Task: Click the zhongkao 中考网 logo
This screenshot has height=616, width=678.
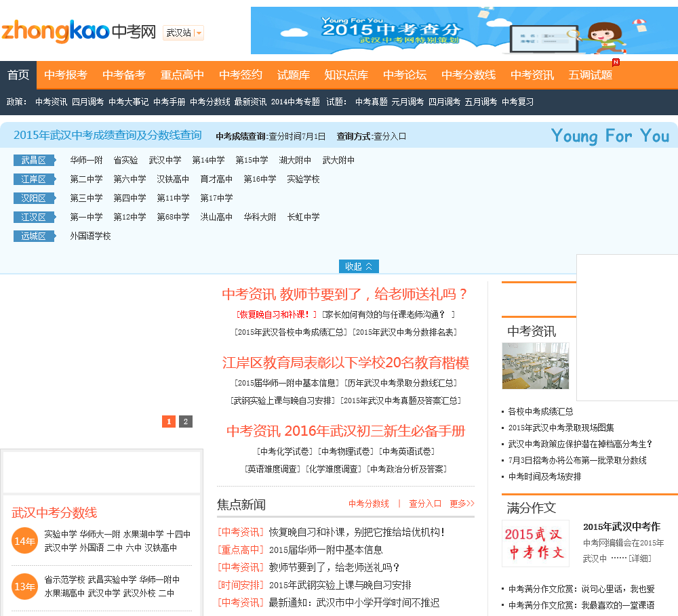Action: coord(79,31)
